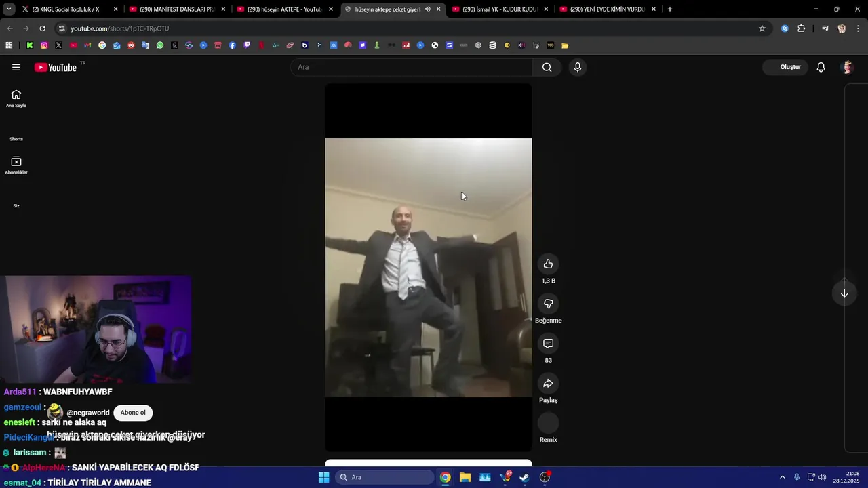Open the yellow folder bookmark

[565, 45]
